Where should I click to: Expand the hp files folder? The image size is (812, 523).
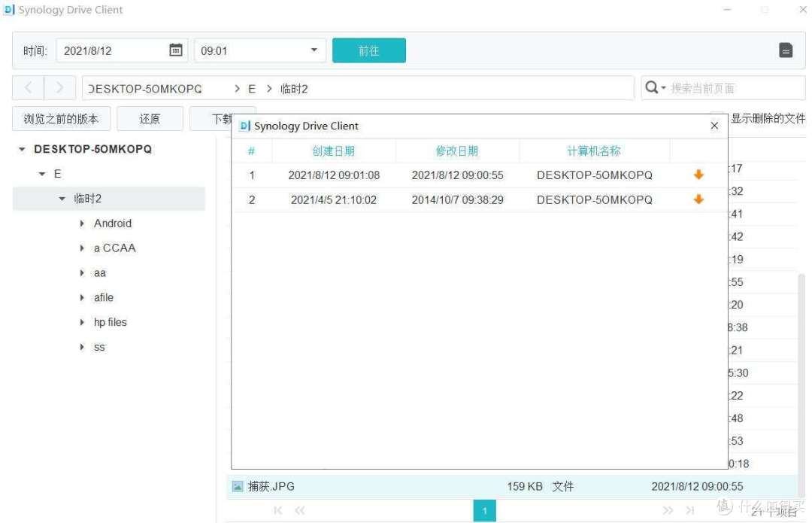tap(82, 322)
